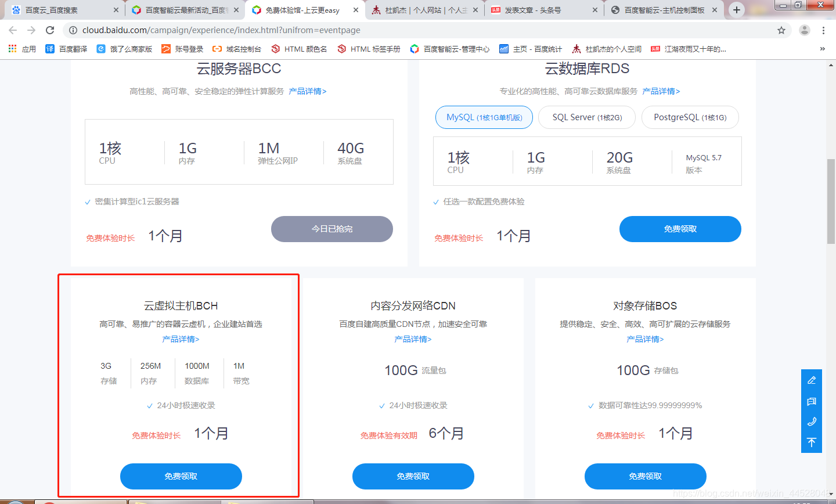The height and width of the screenshot is (504, 836).
Task: Open 百度智能云-管理中心 bookmark
Action: point(450,49)
